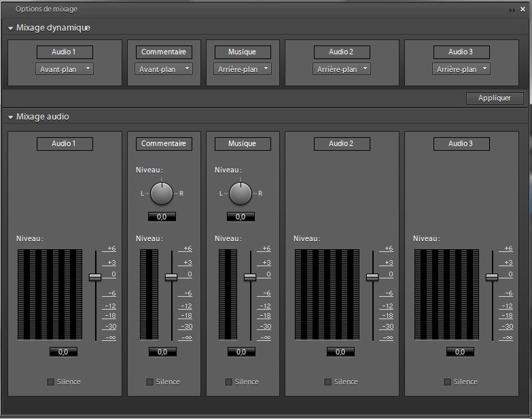
Task: Click the Musique balance knob
Action: tap(241, 194)
